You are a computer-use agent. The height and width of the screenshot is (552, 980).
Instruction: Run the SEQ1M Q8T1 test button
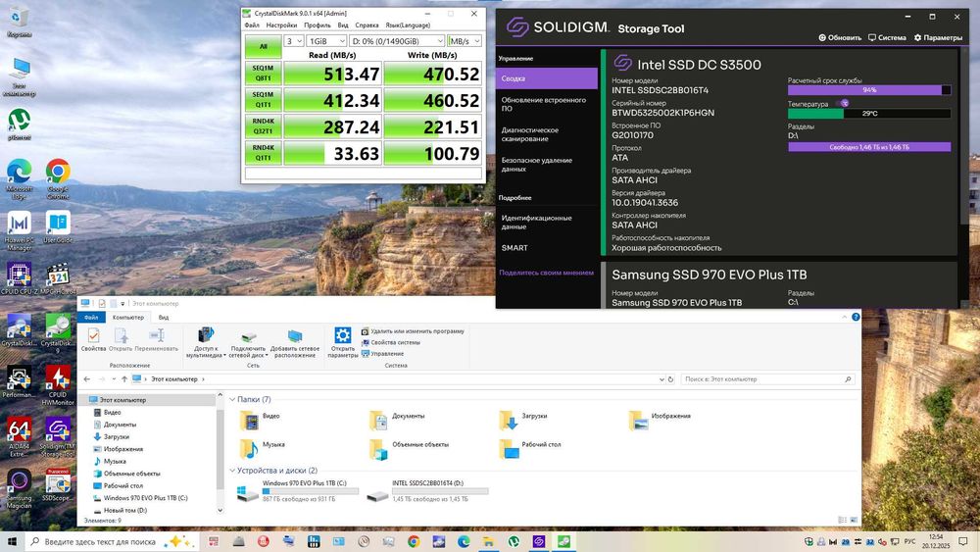[x=263, y=74]
